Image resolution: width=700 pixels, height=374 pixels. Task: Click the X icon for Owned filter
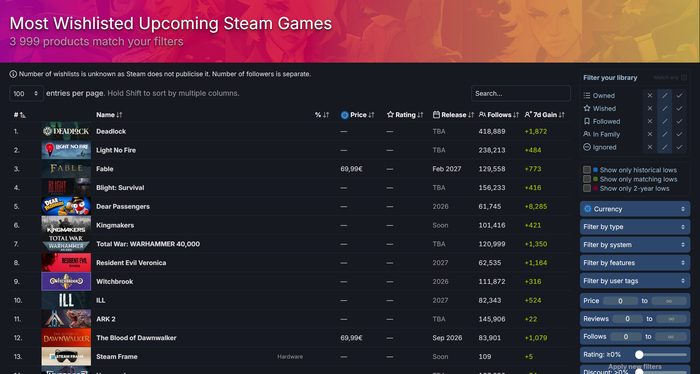[650, 96]
